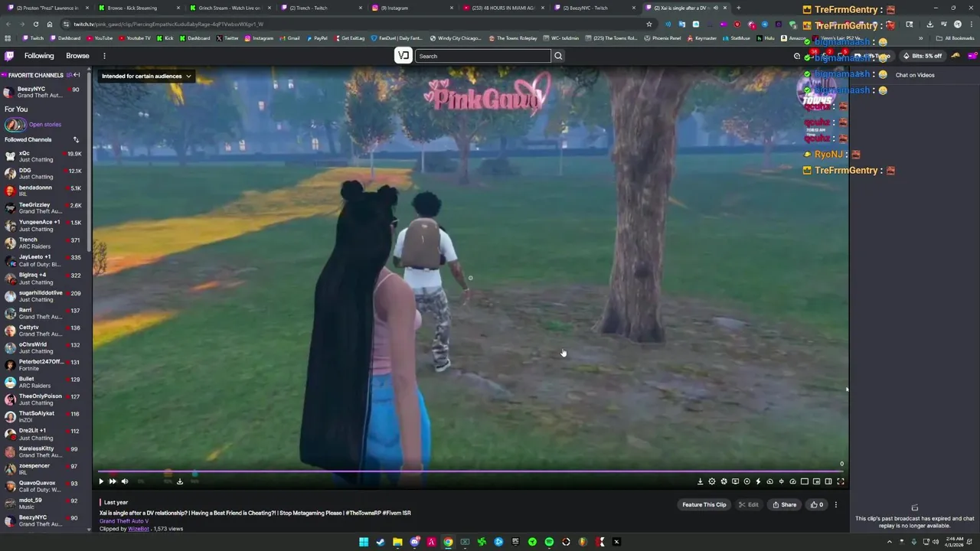Click the aperture shutter icon in player controls
The image size is (980, 551).
tap(724, 481)
